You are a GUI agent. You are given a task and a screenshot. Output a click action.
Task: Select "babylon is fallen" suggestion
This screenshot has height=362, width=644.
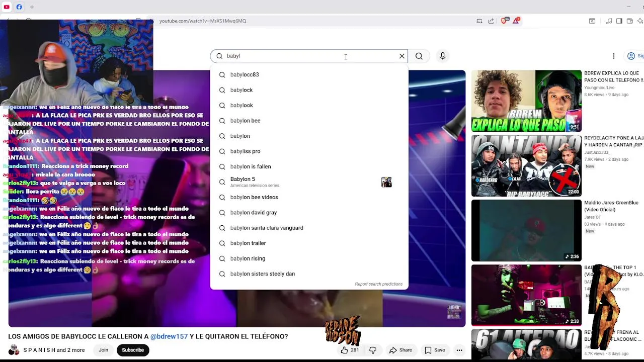(x=309, y=166)
